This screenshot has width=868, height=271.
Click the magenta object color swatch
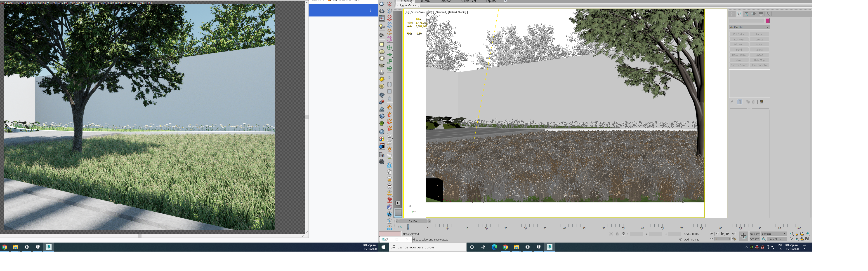click(x=768, y=21)
